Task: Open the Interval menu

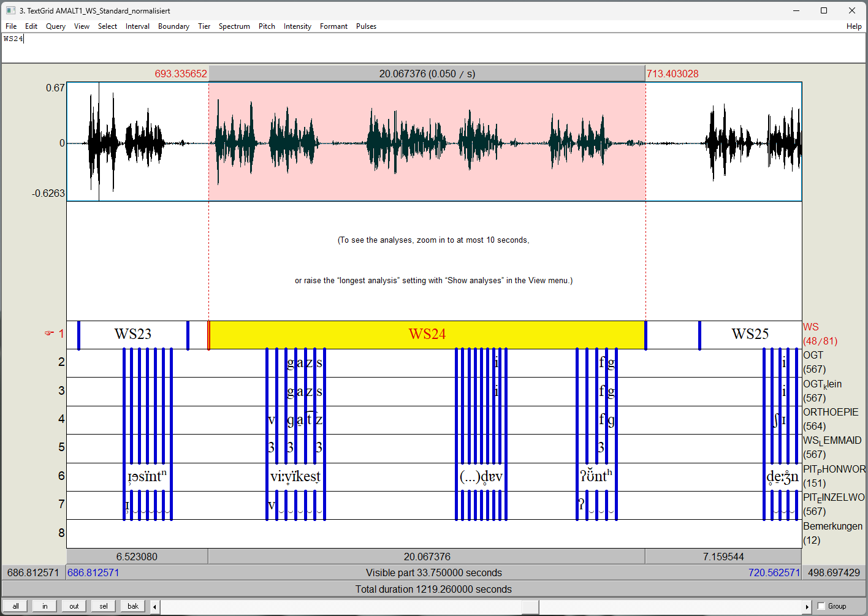Action: pos(137,26)
